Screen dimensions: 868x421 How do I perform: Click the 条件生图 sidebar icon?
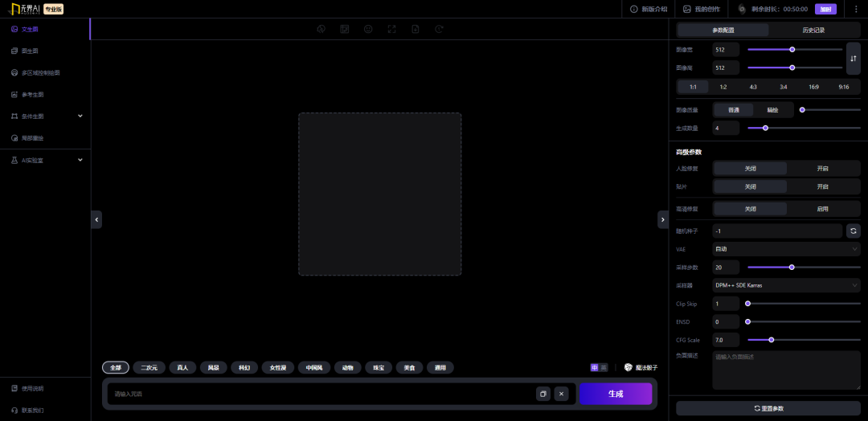click(x=15, y=116)
